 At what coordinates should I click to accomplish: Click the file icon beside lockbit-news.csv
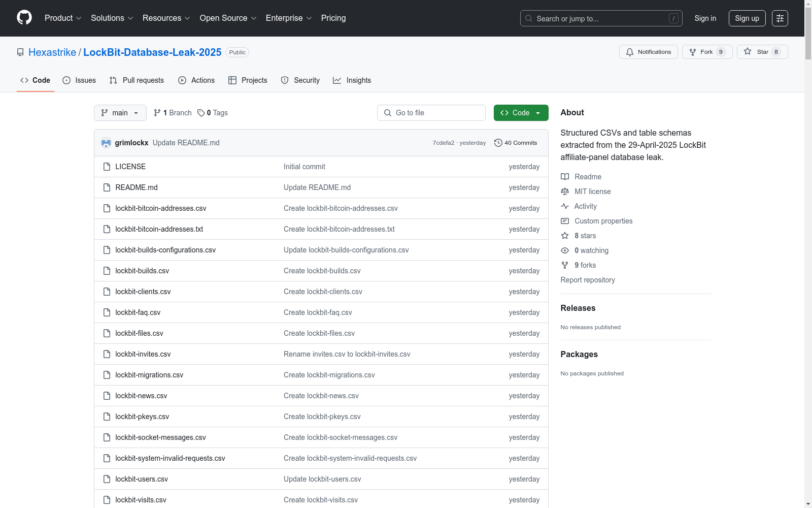pyautogui.click(x=107, y=396)
